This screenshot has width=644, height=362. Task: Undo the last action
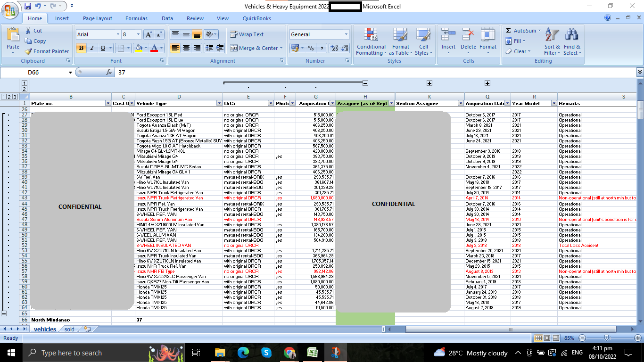38,6
